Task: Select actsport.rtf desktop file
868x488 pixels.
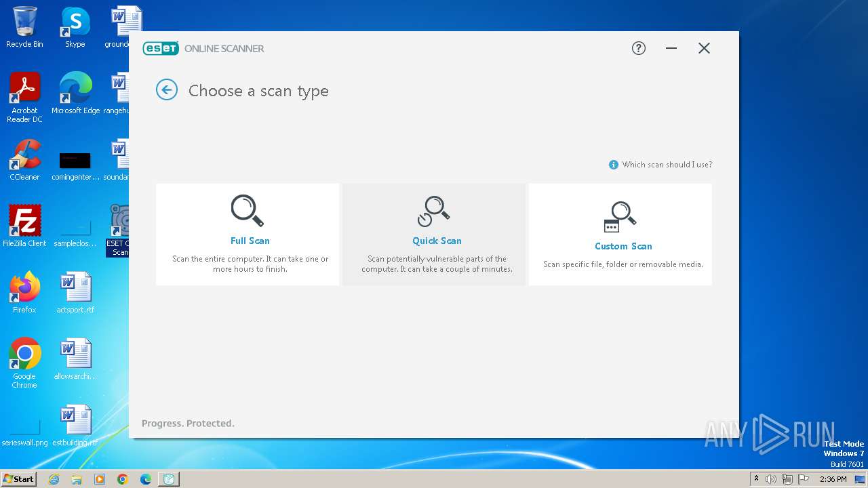Action: click(x=75, y=293)
